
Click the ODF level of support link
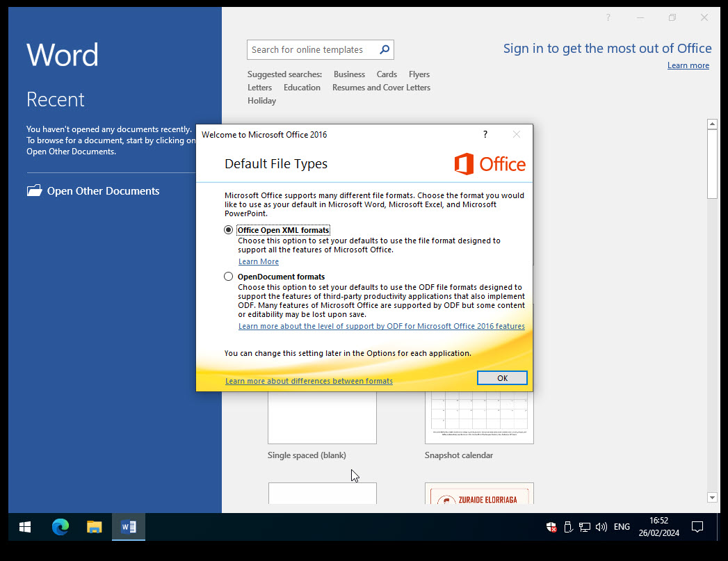click(x=381, y=326)
